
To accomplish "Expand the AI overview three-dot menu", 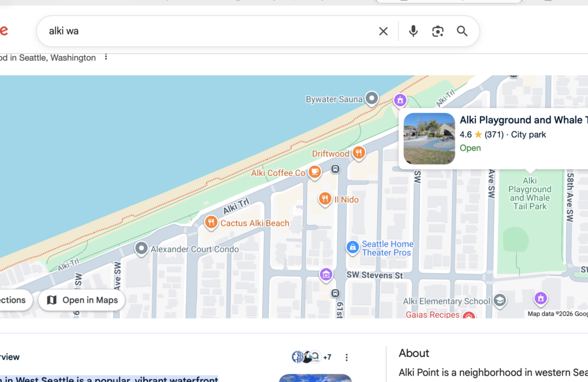I will click(346, 357).
